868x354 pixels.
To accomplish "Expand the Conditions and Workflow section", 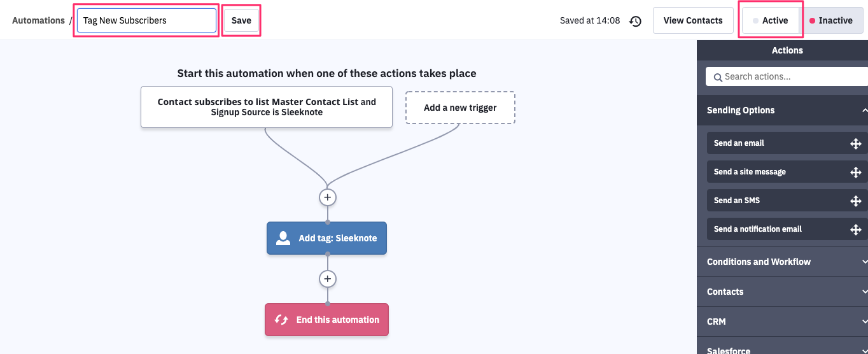I will point(864,262).
